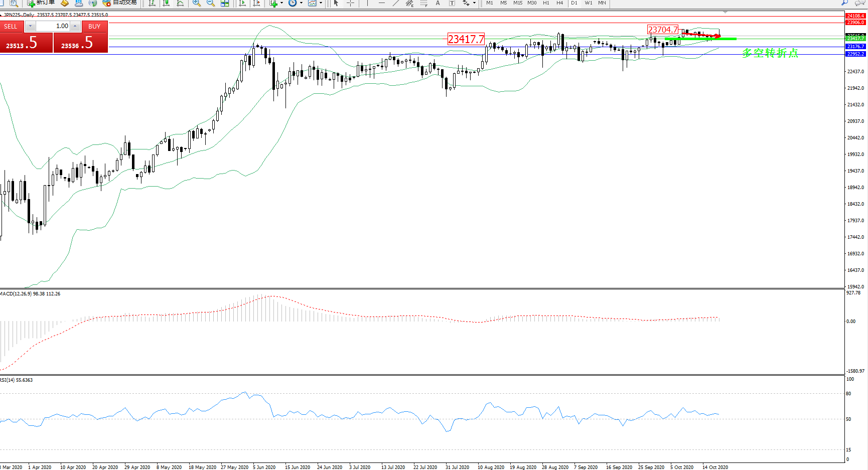This screenshot has height=470, width=868.
Task: Zoom out on the chart
Action: [x=211, y=3]
